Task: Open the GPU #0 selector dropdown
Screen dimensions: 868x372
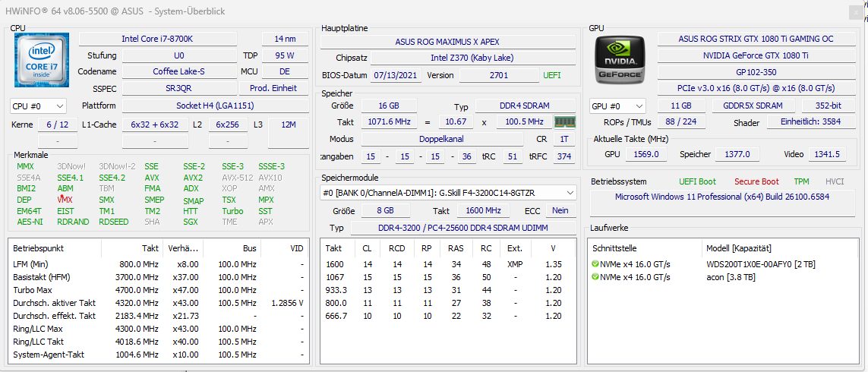Action: [618, 106]
